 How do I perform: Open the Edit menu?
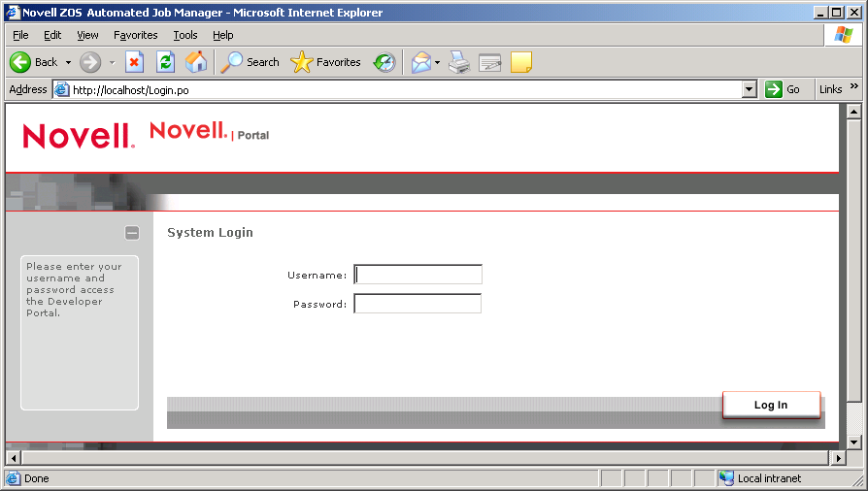click(x=52, y=35)
